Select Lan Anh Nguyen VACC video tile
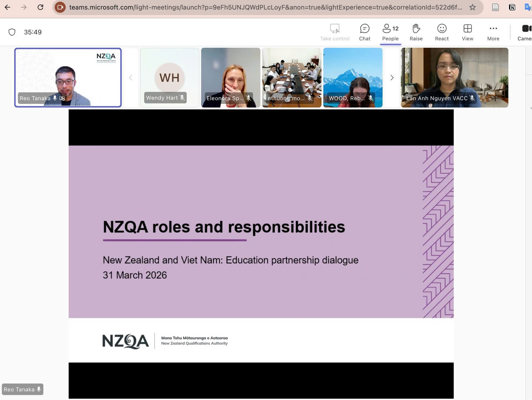This screenshot has width=532, height=400. click(x=454, y=77)
